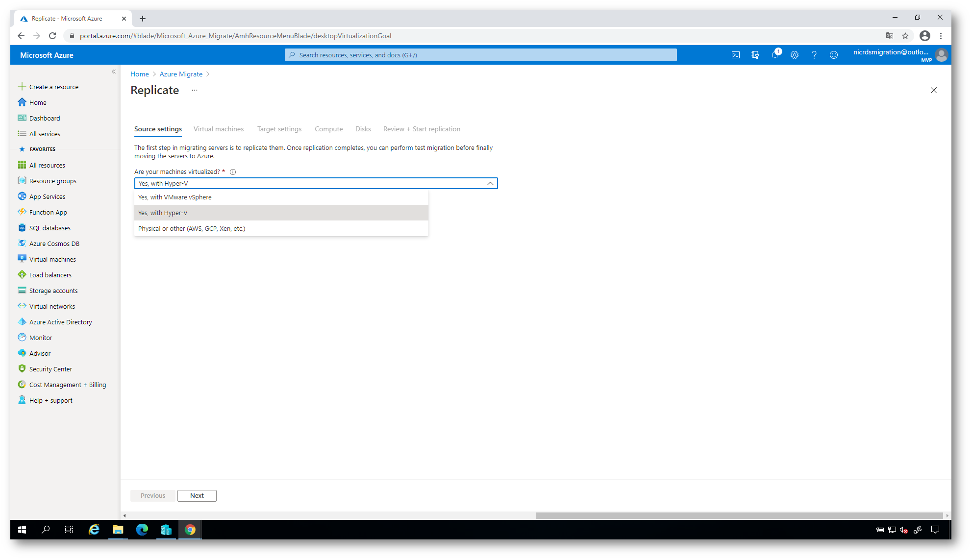Open Storage accounts

pyautogui.click(x=48, y=291)
